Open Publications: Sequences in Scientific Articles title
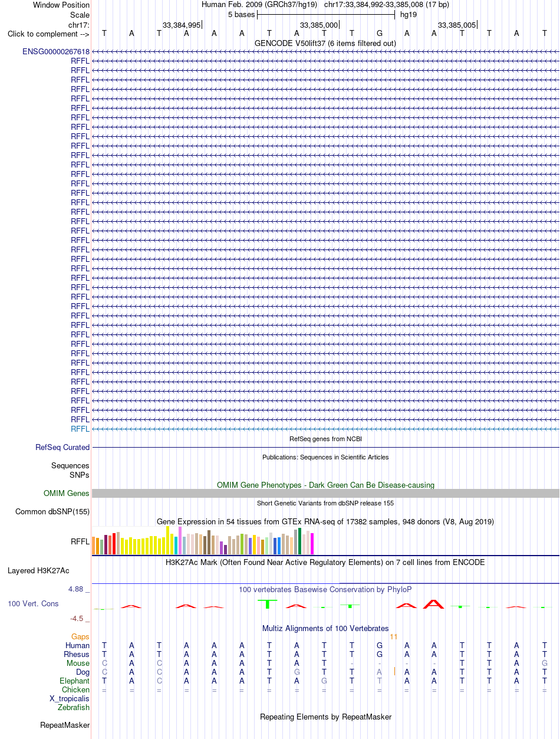560x739 pixels. point(325,457)
